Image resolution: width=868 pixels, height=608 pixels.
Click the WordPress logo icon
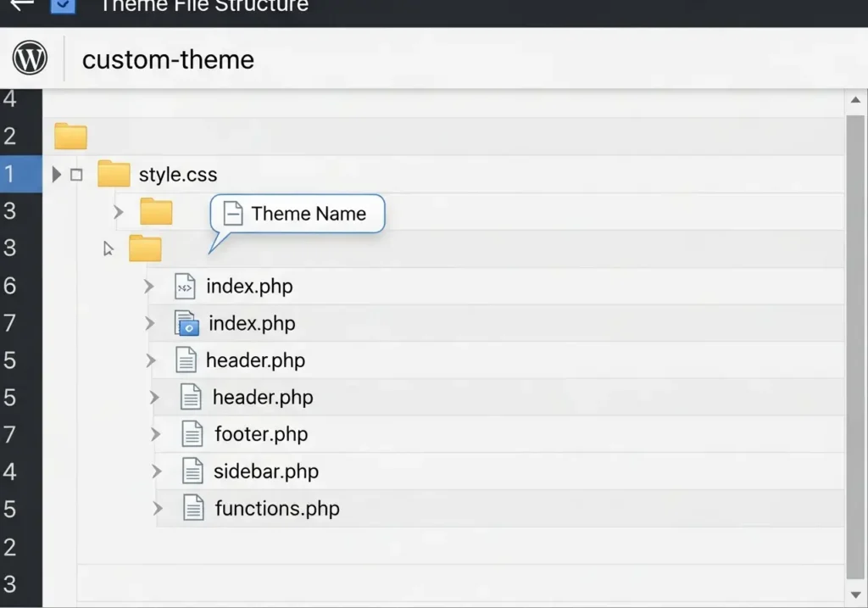coord(30,59)
